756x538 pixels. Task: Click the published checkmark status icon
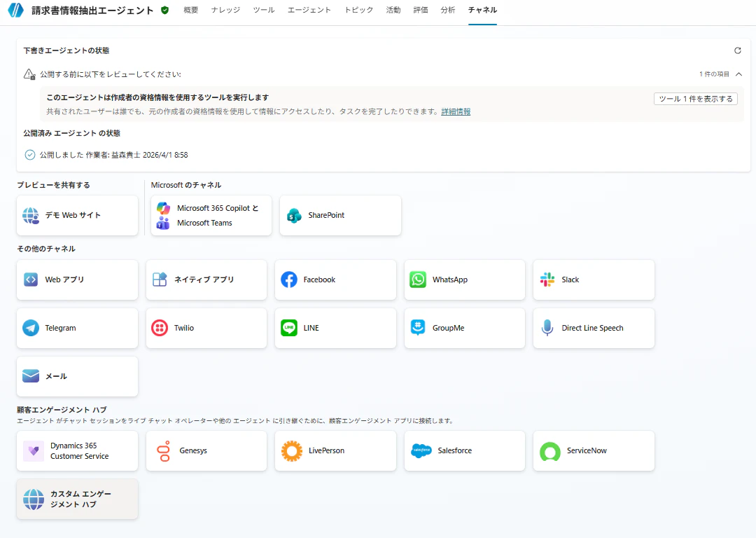pos(30,155)
